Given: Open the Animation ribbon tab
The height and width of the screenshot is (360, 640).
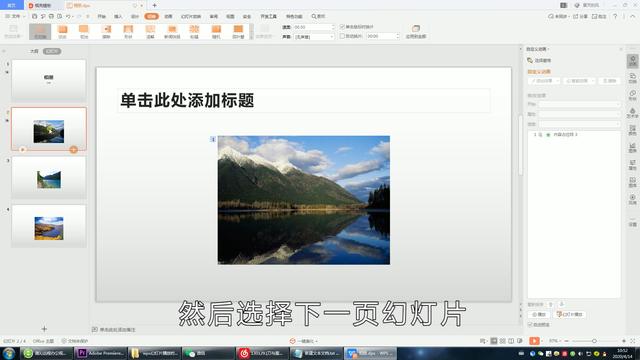Looking at the screenshot, I should 168,16.
